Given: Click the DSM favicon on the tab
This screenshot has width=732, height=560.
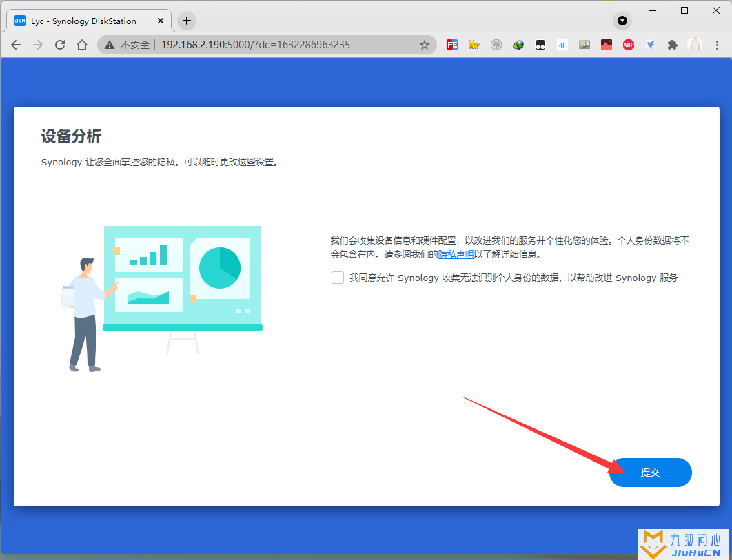Looking at the screenshot, I should pos(20,21).
